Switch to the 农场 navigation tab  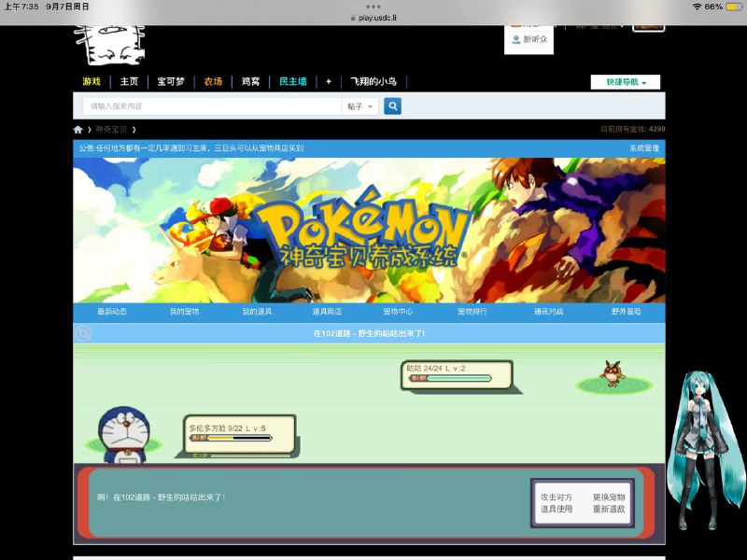point(213,82)
